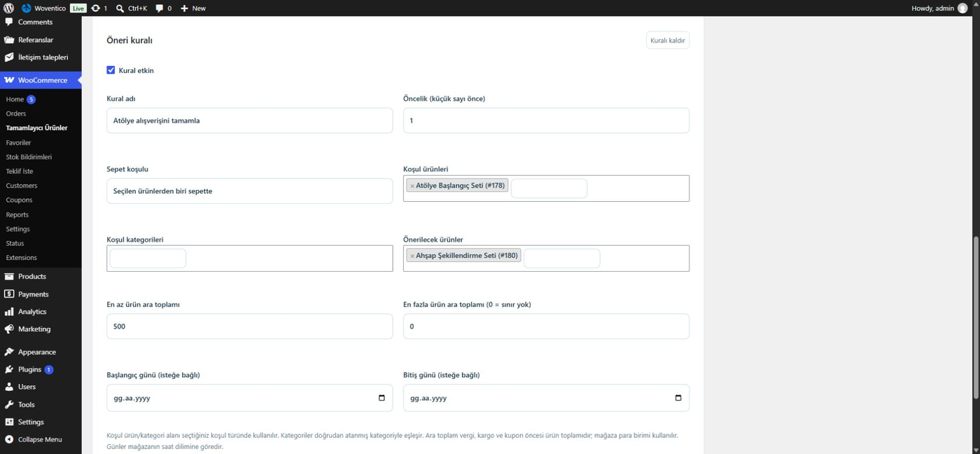Viewport: 980px width, 454px height.
Task: Click the Appearance paintbrush icon
Action: tap(9, 352)
